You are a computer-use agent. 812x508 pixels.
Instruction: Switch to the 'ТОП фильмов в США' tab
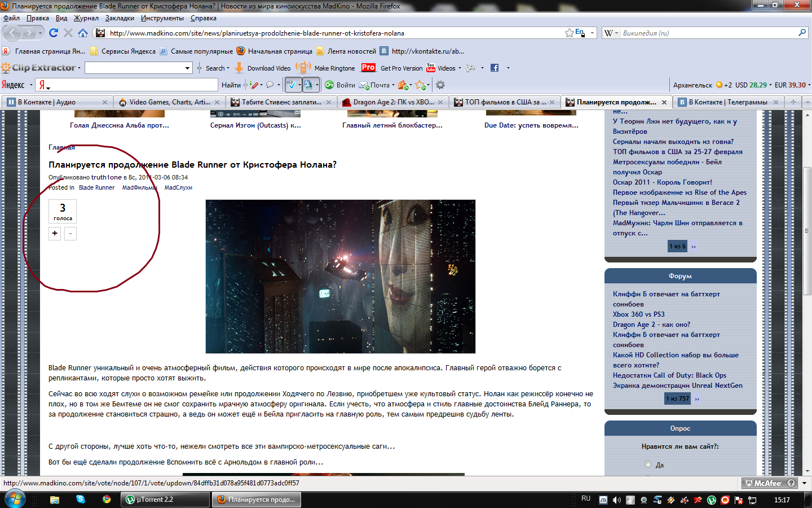point(505,102)
